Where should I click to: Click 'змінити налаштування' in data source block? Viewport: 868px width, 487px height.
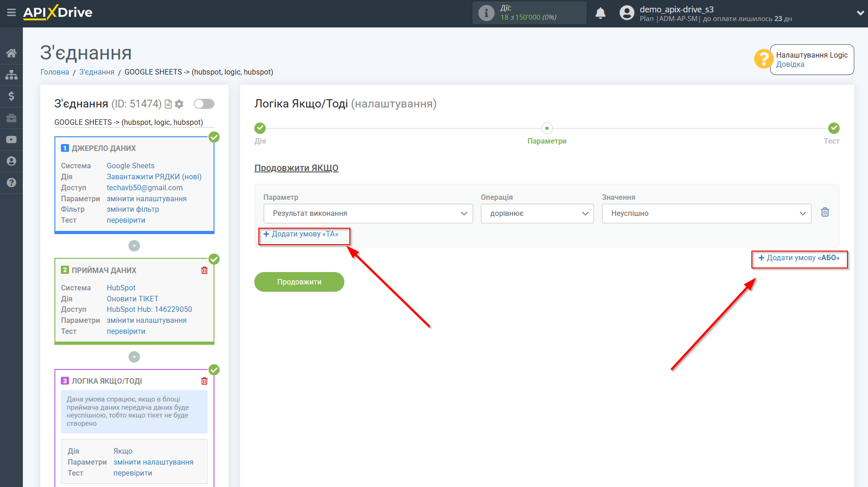(146, 199)
